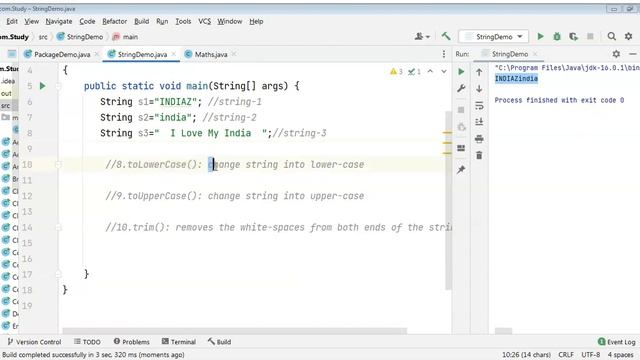Open the Navigate menu
Image resolution: width=640 pixels, height=360 pixels.
pyautogui.click(x=59, y=21)
